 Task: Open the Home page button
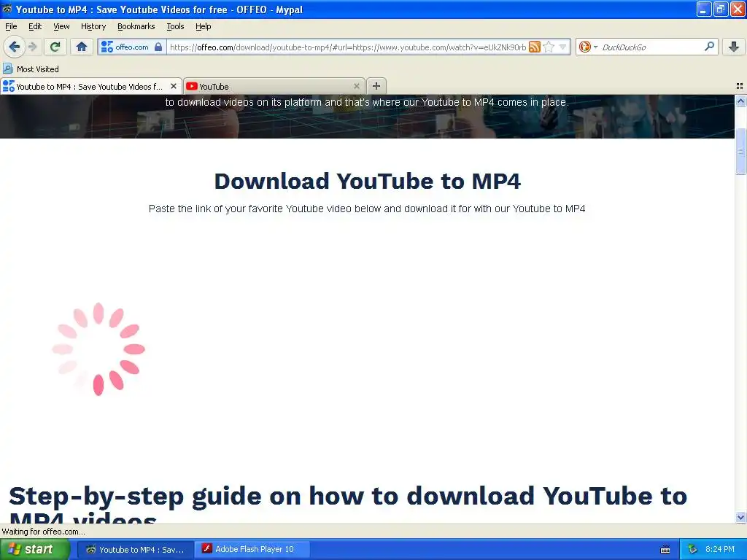point(82,47)
